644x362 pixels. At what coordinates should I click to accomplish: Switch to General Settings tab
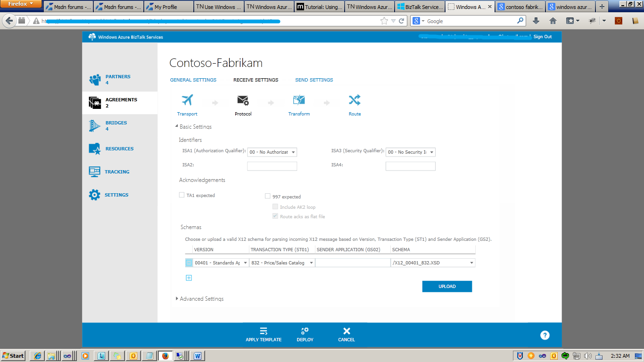[x=193, y=80]
